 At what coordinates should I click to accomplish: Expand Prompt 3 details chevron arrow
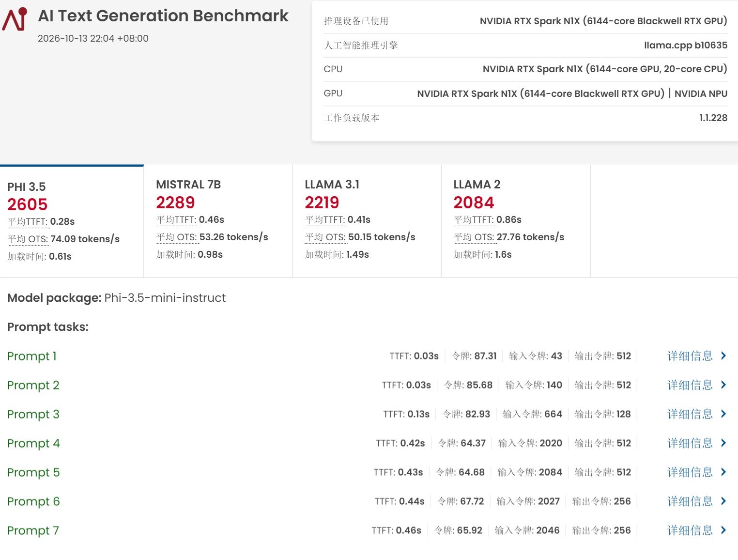(x=723, y=414)
